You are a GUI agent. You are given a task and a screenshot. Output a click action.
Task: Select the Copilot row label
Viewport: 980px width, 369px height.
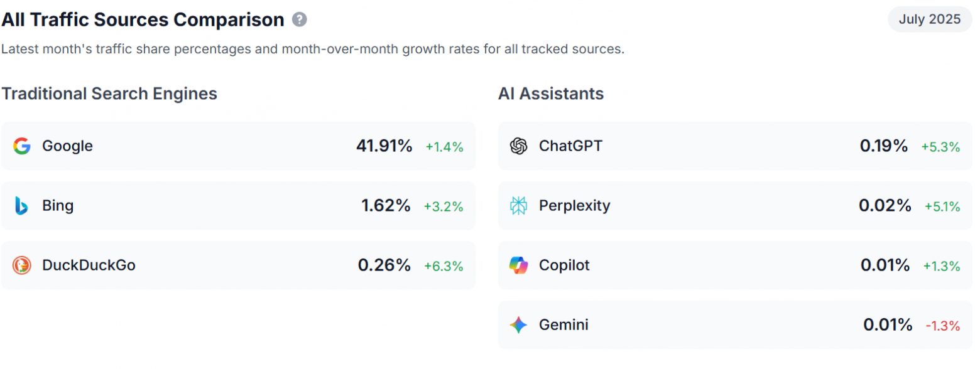(x=564, y=265)
